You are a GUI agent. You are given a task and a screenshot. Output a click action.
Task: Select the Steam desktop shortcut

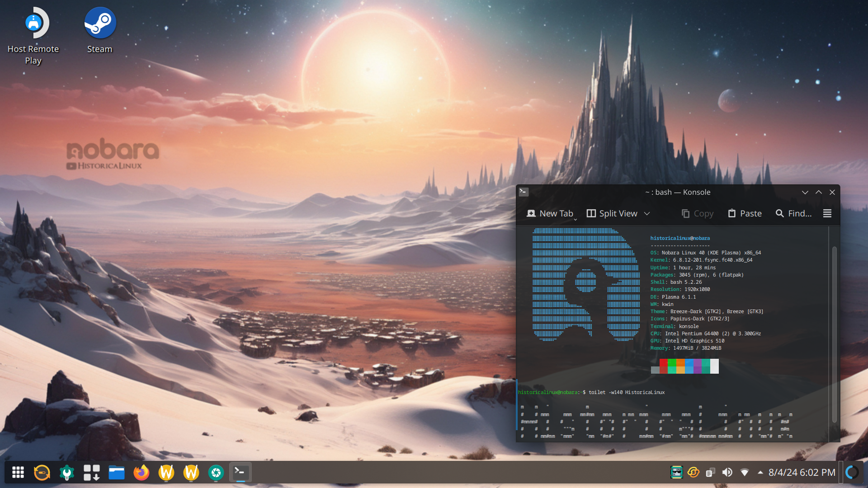[100, 30]
